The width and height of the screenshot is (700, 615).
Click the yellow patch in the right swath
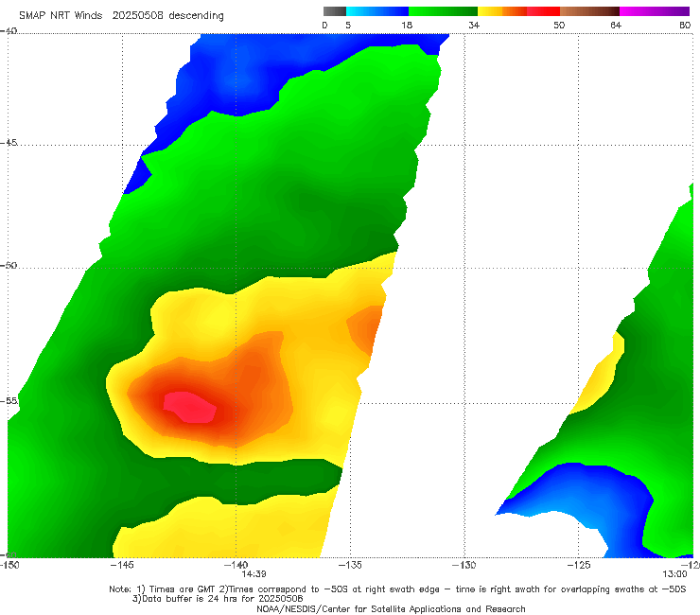[601, 376]
